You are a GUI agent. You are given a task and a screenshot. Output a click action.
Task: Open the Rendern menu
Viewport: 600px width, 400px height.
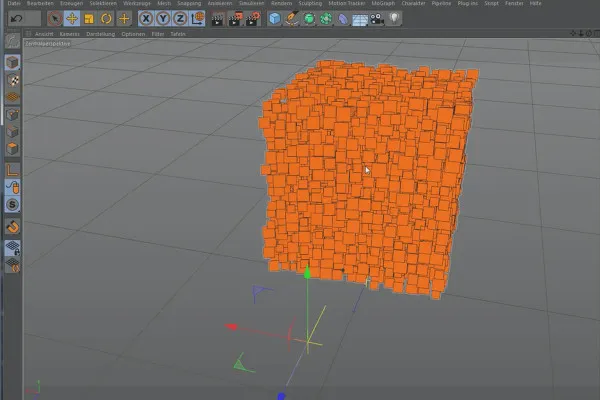point(281,3)
